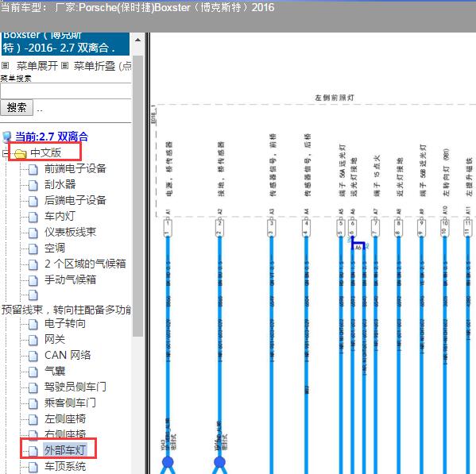476x474 pixels.
Task: Click connector pin 2 box under A2
Action: click(x=220, y=227)
